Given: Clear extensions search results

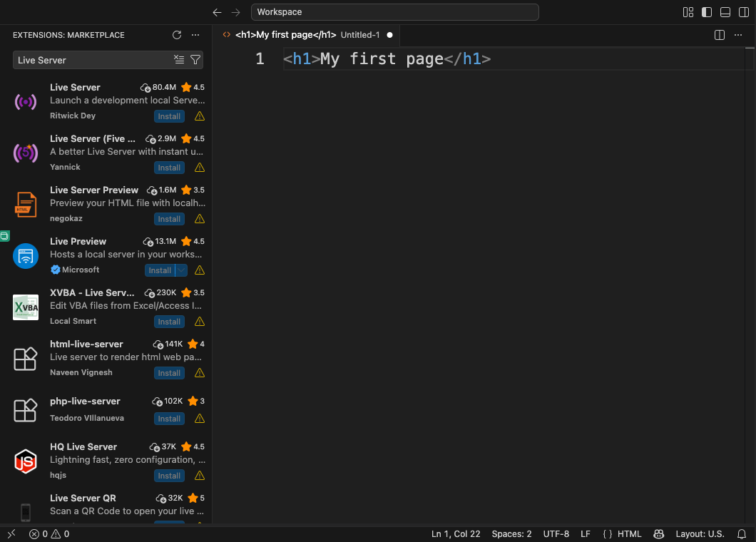Looking at the screenshot, I should point(179,60).
